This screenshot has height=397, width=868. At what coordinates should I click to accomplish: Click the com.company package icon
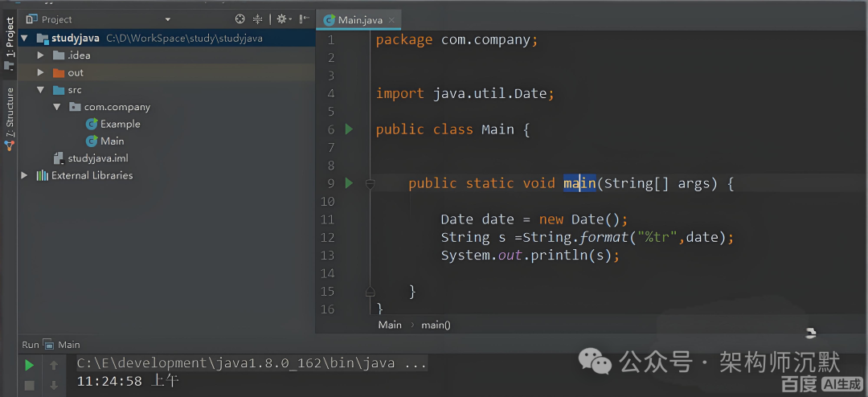pos(76,107)
